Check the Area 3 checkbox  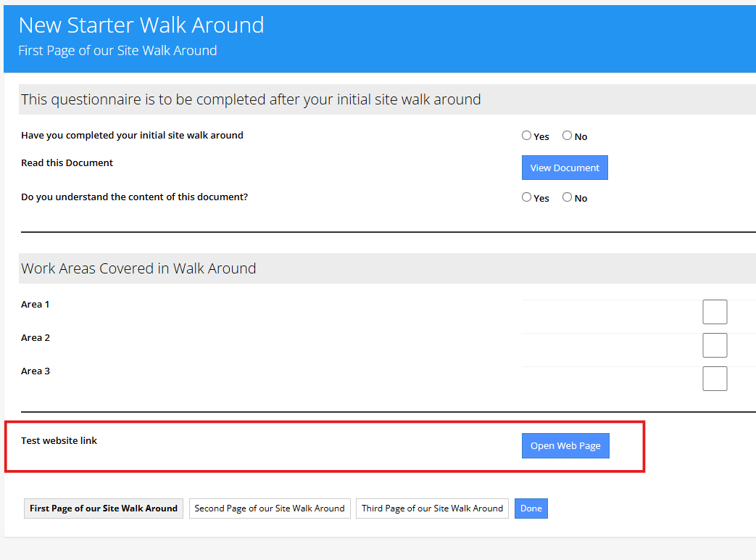click(x=715, y=378)
